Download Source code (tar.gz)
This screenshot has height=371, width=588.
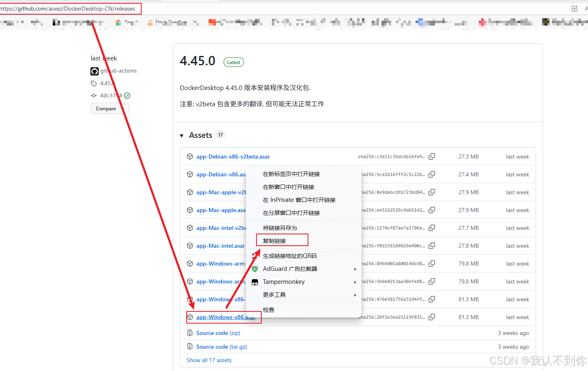[222, 347]
